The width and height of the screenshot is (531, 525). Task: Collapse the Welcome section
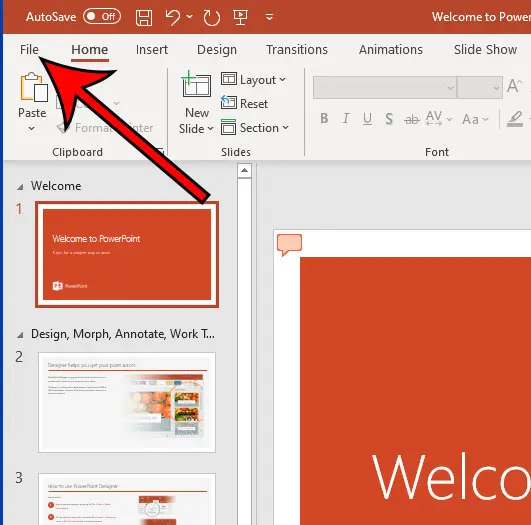pyautogui.click(x=20, y=187)
